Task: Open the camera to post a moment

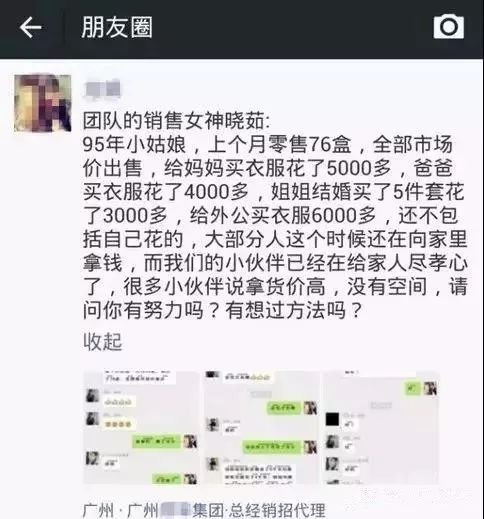Action: pyautogui.click(x=449, y=27)
